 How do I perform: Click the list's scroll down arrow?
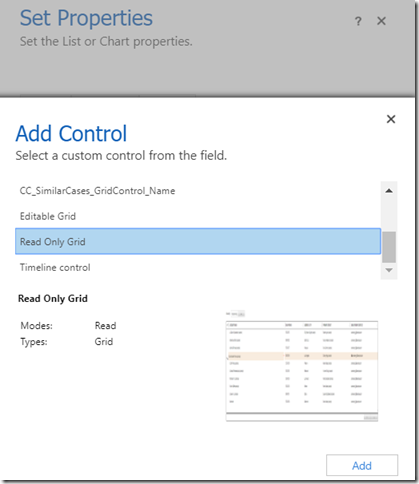pos(389,270)
